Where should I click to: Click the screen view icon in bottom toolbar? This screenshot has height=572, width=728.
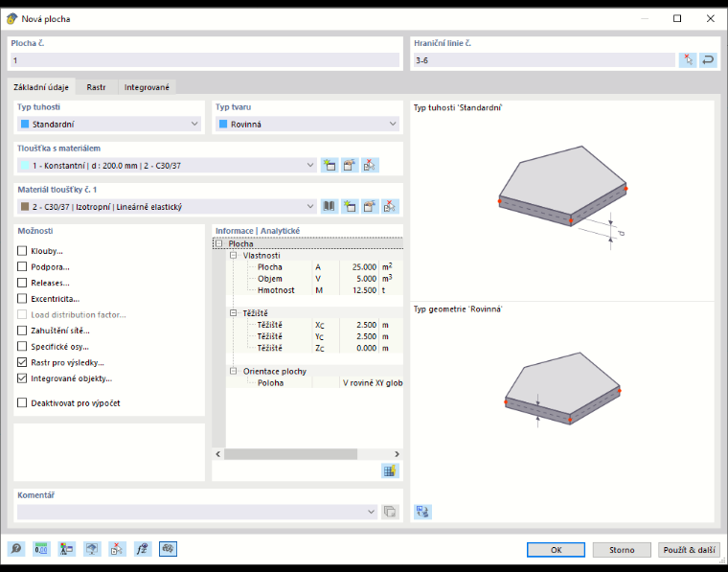click(x=92, y=549)
